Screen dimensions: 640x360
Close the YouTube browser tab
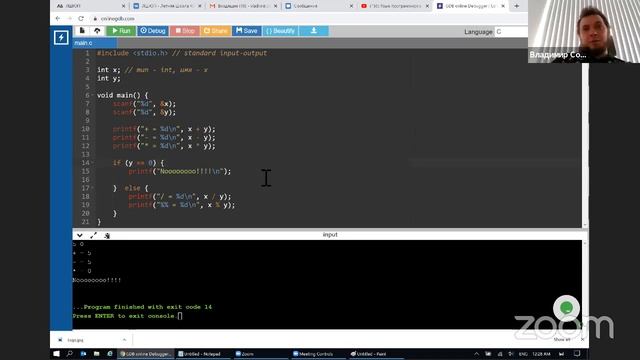(x=427, y=6)
